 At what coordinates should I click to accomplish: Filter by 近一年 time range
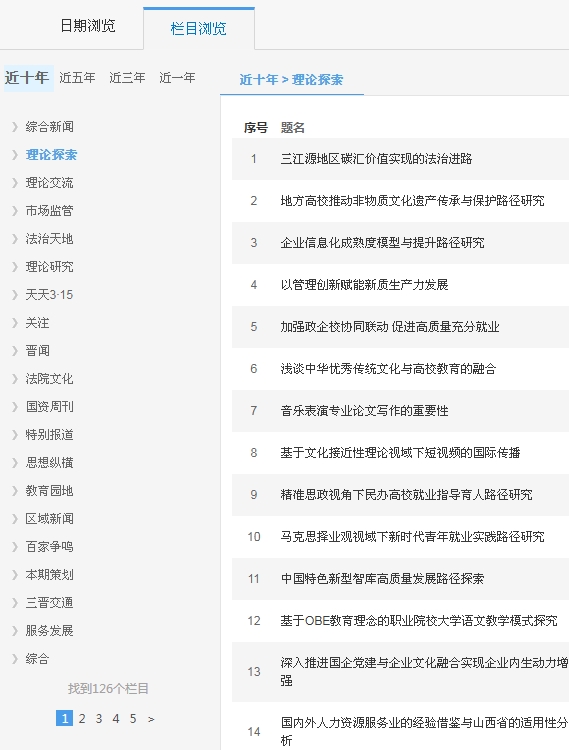click(177, 77)
